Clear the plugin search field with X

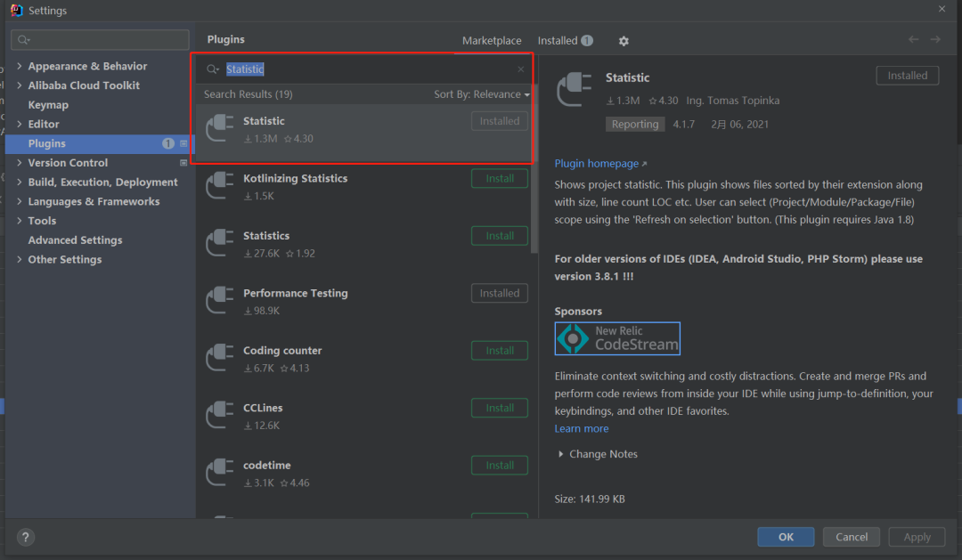[521, 69]
